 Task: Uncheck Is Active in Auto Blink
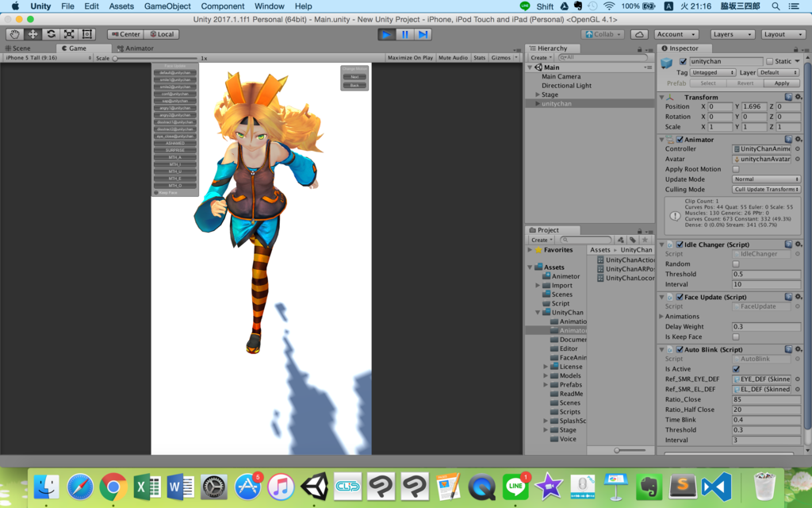736,369
